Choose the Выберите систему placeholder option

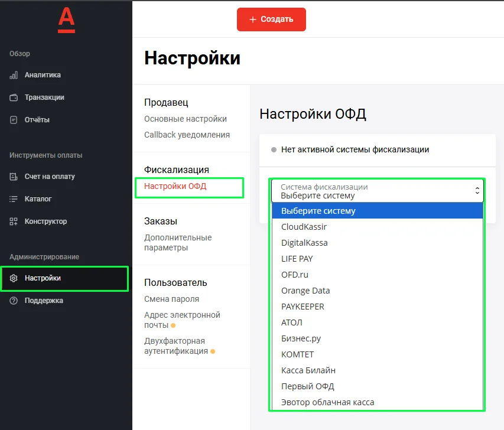pyautogui.click(x=378, y=211)
